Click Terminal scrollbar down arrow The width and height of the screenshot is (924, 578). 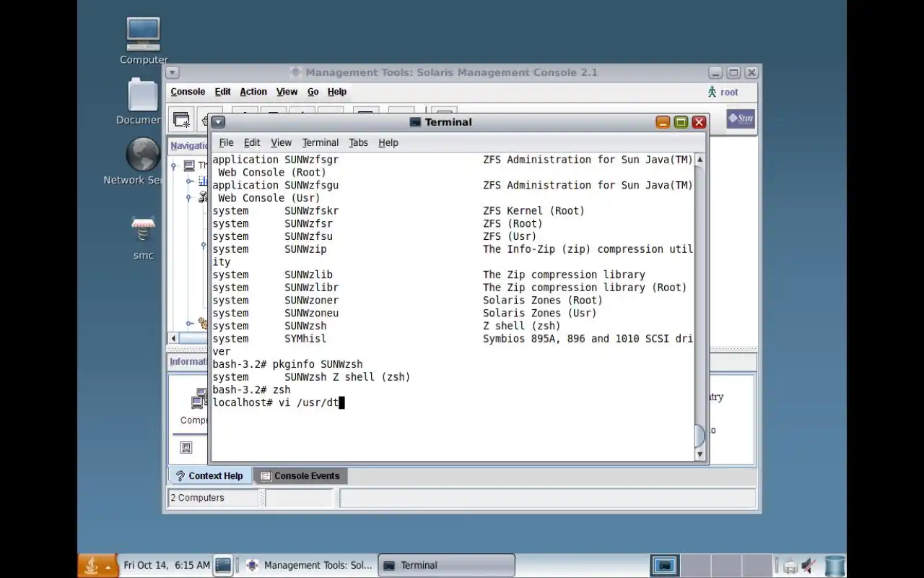tap(699, 454)
